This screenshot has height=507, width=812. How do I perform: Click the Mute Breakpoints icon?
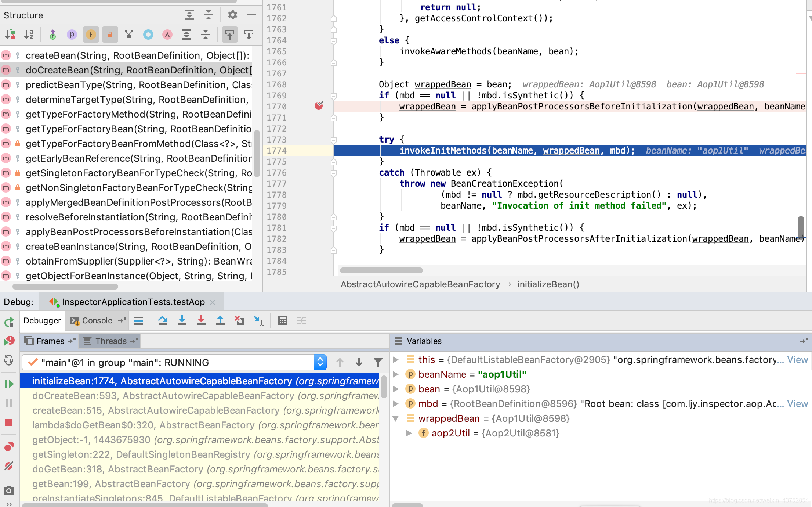click(9, 466)
